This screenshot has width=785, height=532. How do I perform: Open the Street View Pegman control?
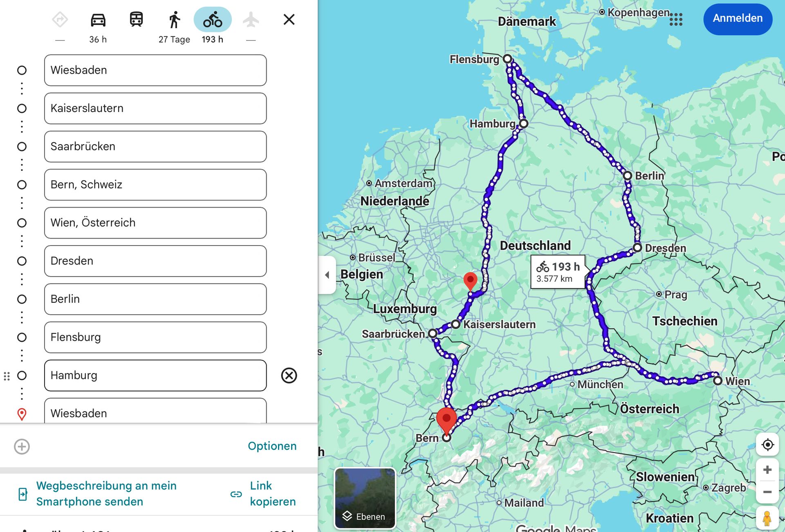tap(767, 519)
